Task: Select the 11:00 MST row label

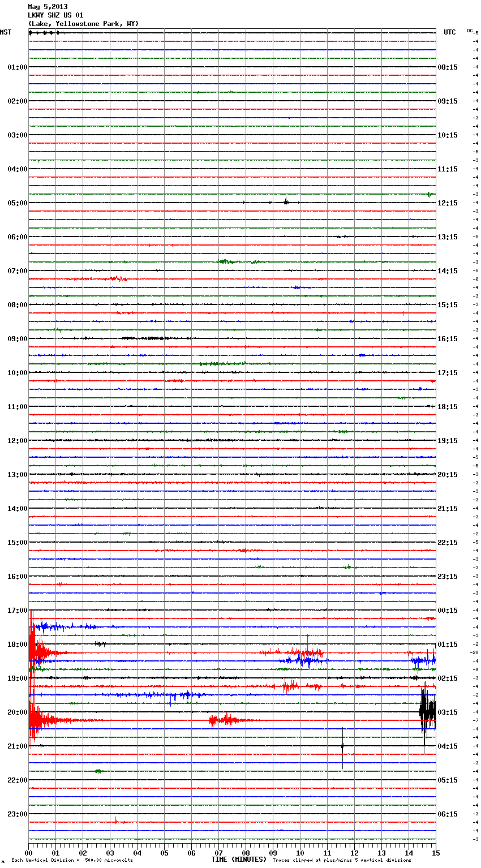Action: [x=18, y=407]
